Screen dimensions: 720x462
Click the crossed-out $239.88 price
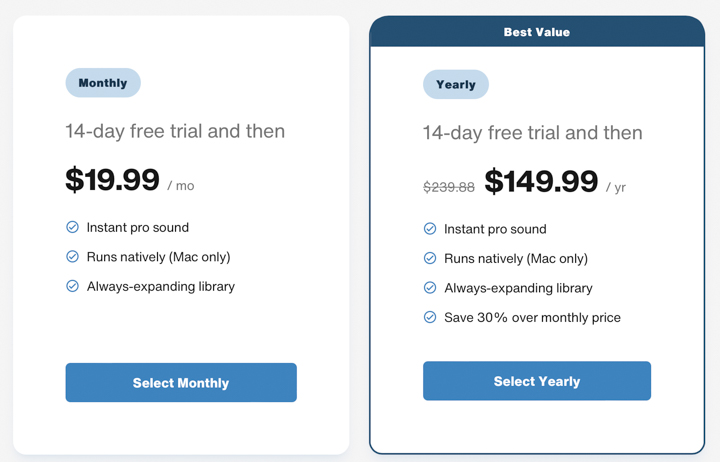(449, 187)
